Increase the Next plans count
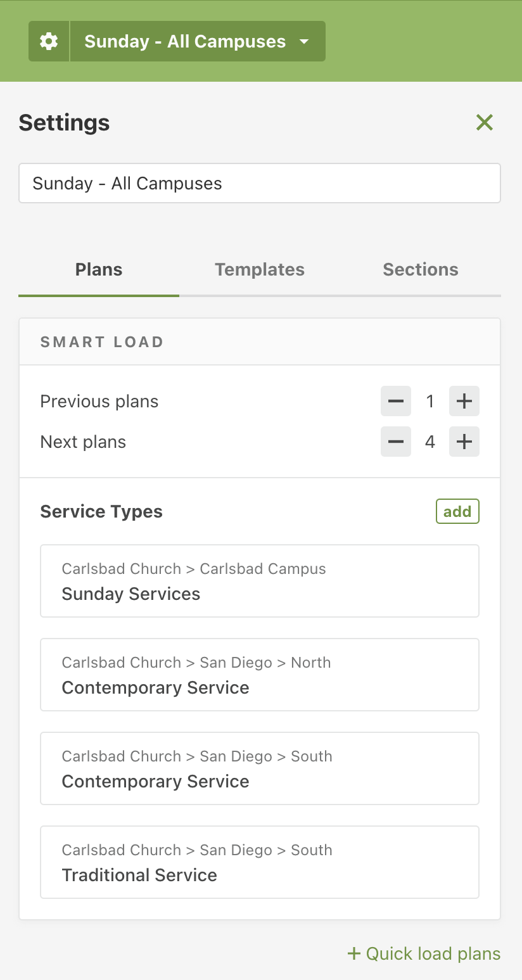This screenshot has height=980, width=522. (x=464, y=442)
